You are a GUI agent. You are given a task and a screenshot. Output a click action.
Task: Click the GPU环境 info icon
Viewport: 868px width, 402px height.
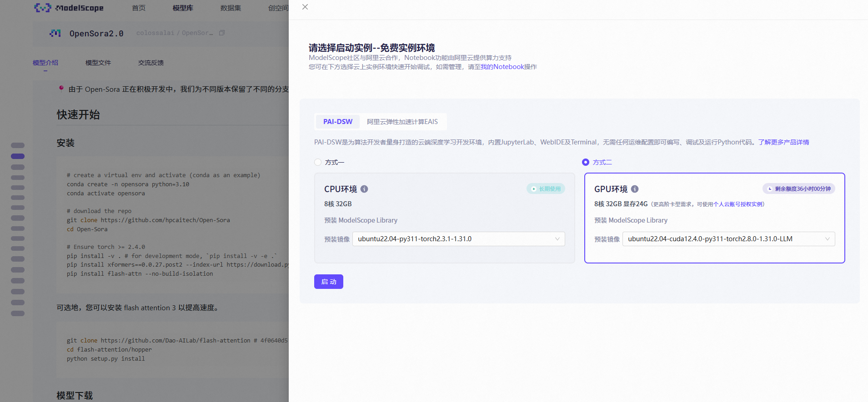[x=635, y=189]
